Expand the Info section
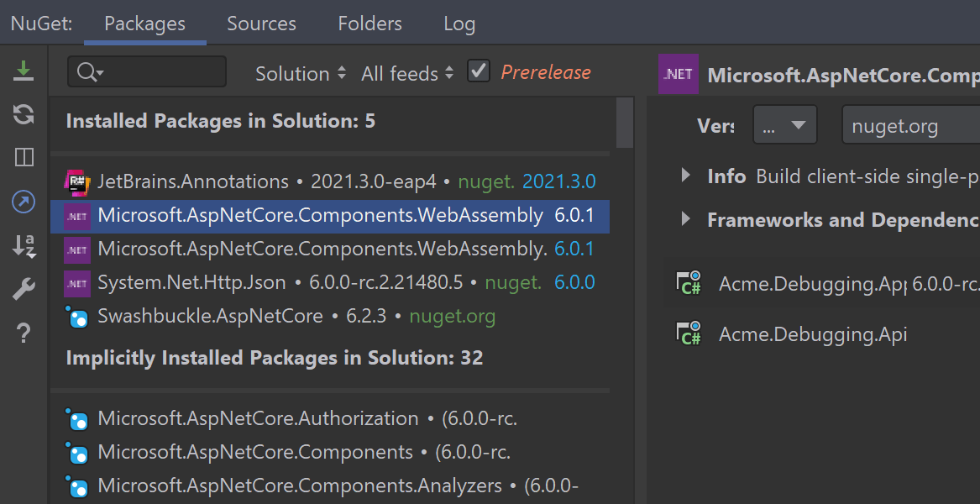This screenshot has width=980, height=504. (x=687, y=176)
